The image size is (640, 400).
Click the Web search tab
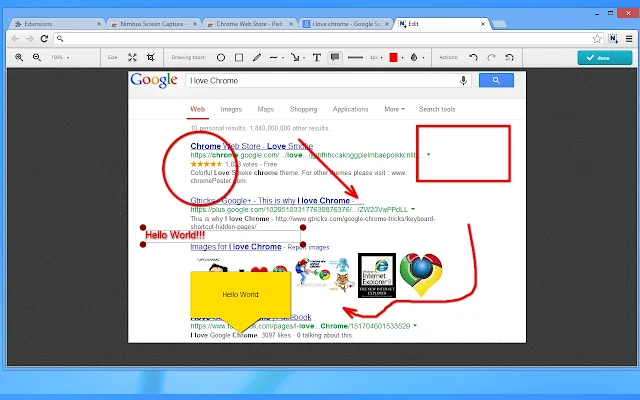(198, 109)
